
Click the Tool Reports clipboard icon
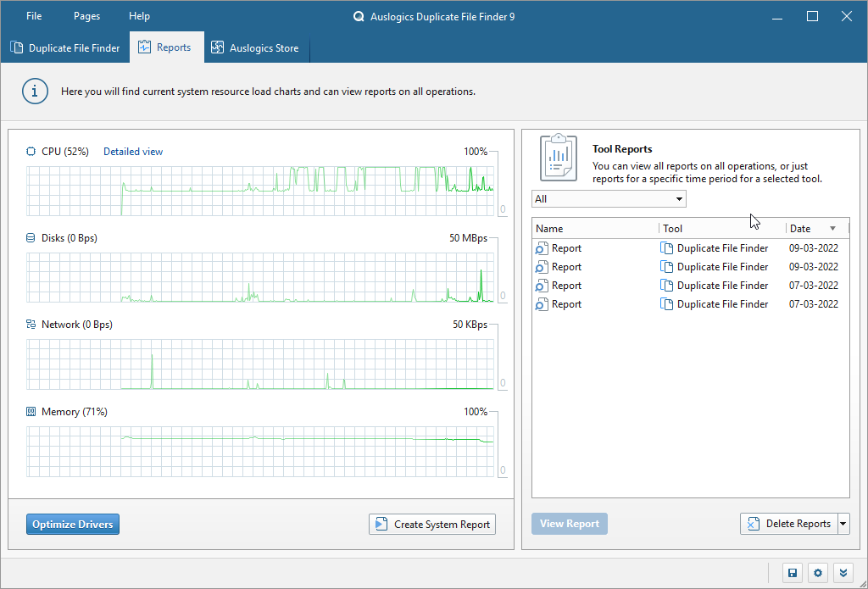[559, 158]
